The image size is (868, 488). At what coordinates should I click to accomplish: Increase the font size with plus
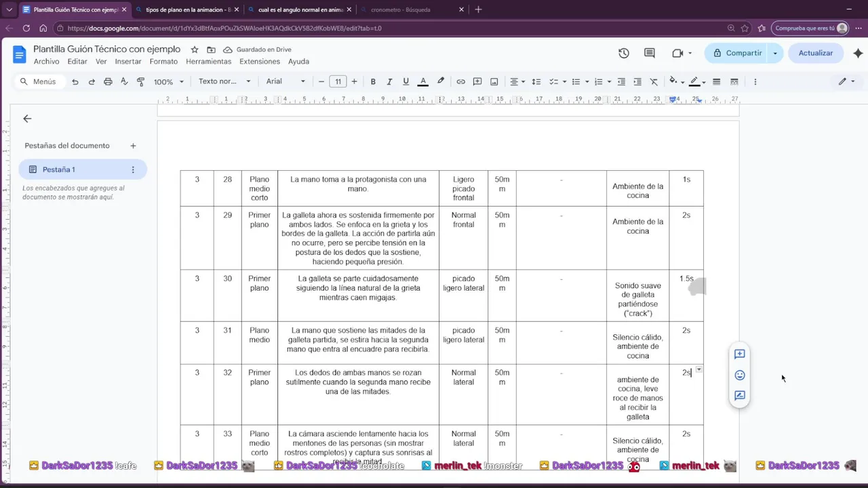coord(354,81)
